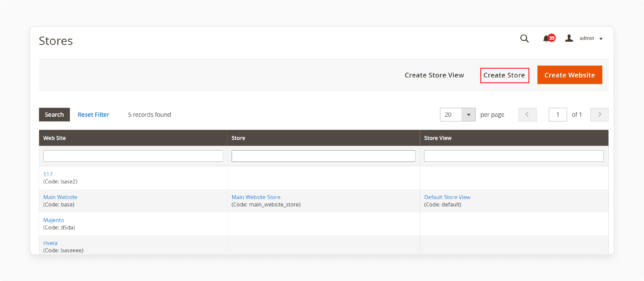Open the Majento website link
This screenshot has height=281, width=644.
(54, 220)
